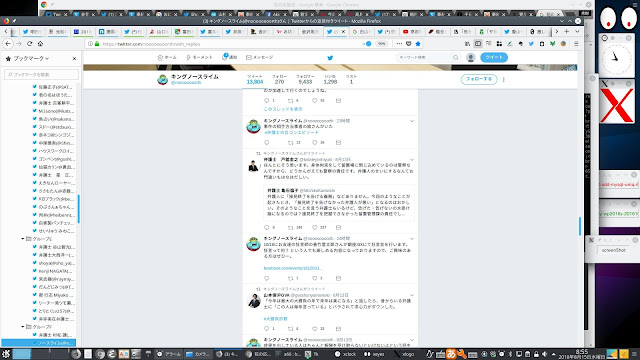This screenshot has width=640, height=360.
Task: Toggle the blue bookmark star
Action: (x=418, y=44)
